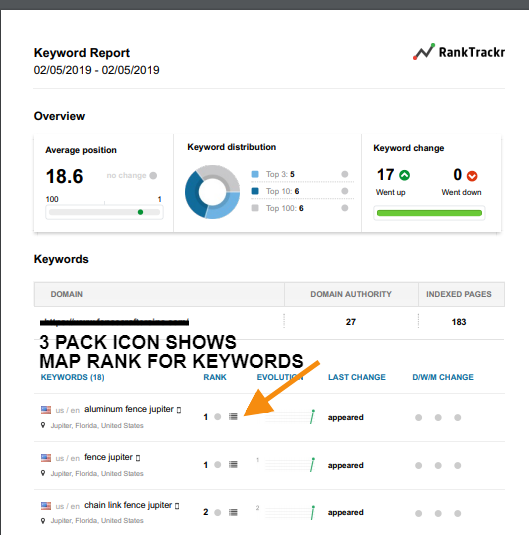
Task: Click the Top 100: 6 legend text
Action: pyautogui.click(x=285, y=208)
